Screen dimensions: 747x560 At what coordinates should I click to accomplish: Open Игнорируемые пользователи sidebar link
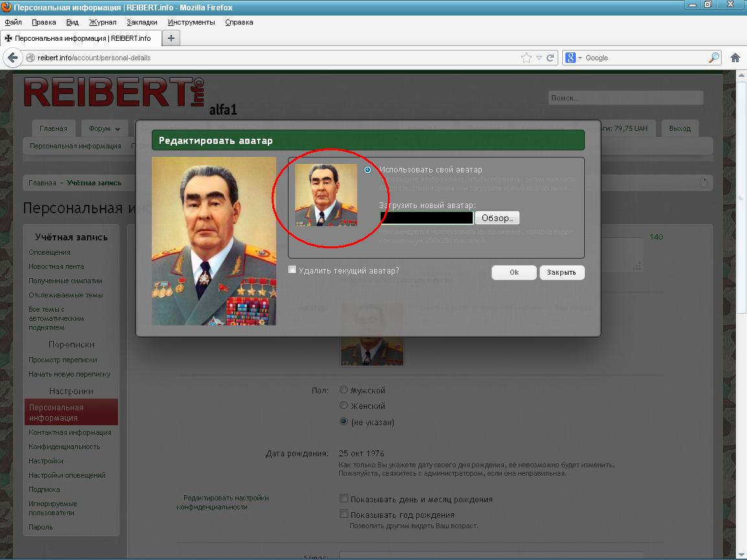pyautogui.click(x=53, y=508)
